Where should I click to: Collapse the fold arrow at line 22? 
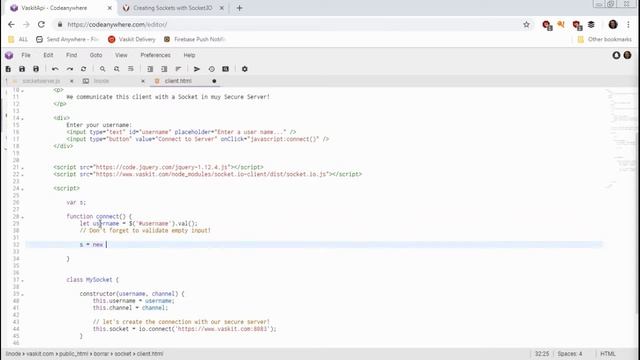[22, 175]
